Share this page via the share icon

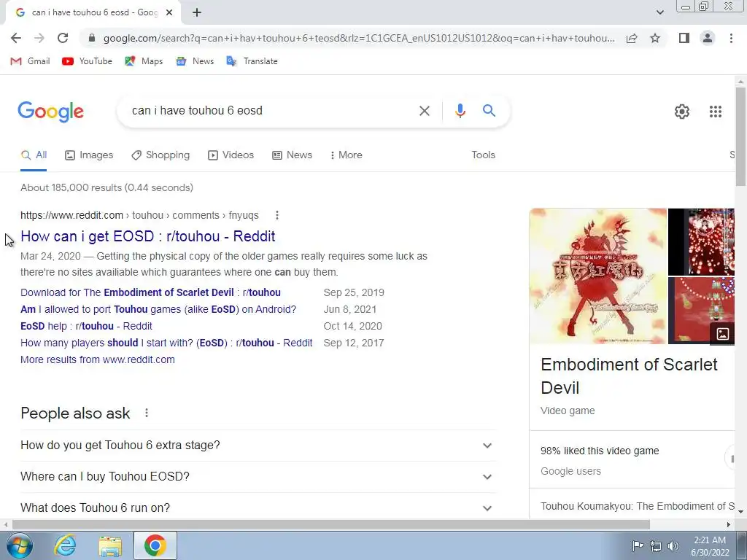632,38
